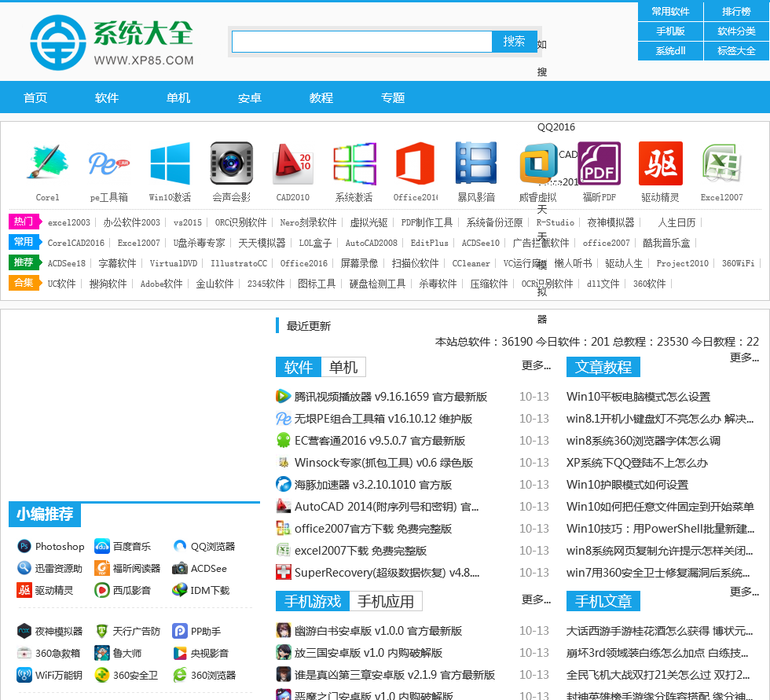Image resolution: width=770 pixels, height=700 pixels.
Task: Click the 文章教程 section header
Action: point(603,367)
